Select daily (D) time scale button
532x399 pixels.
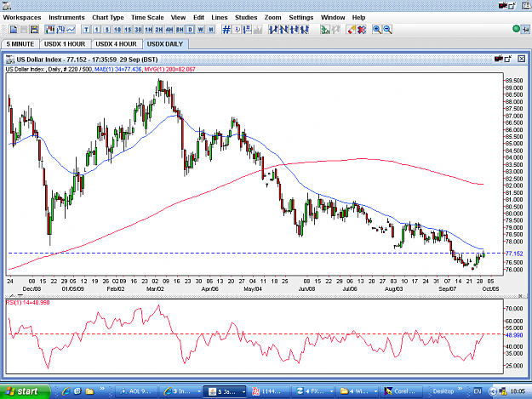[190, 30]
